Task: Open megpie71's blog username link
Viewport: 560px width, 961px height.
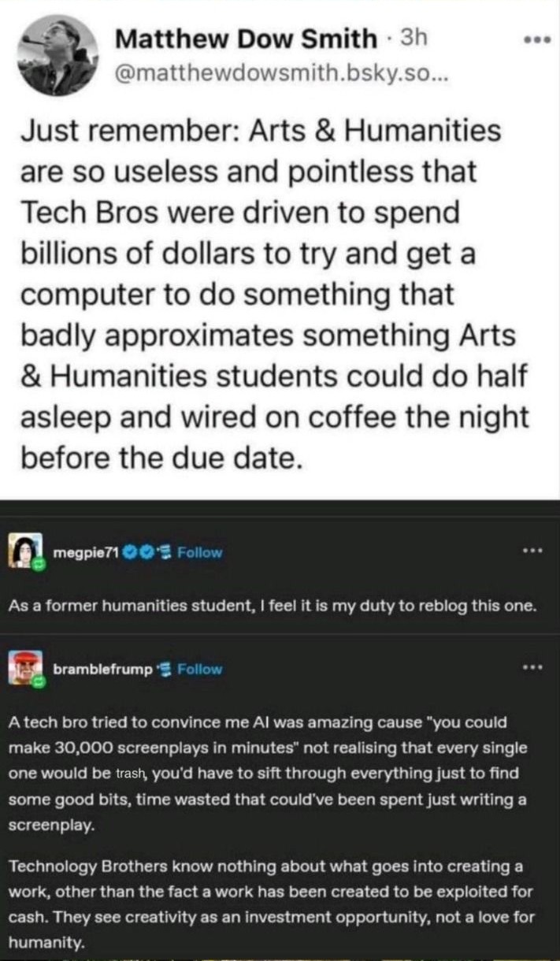Action: [86, 553]
